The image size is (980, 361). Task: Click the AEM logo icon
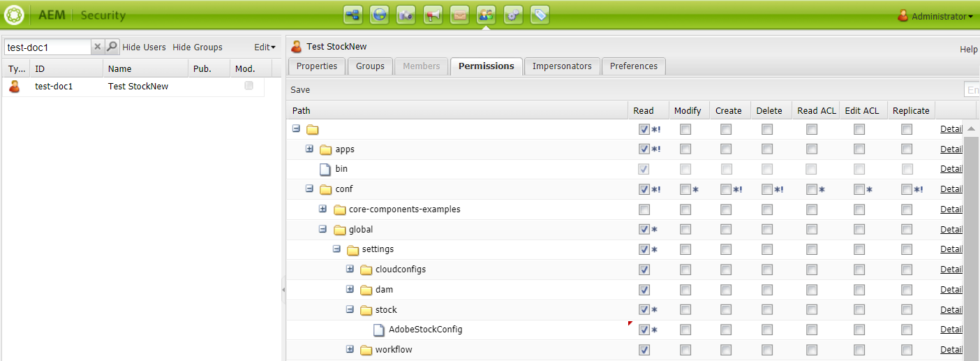15,15
